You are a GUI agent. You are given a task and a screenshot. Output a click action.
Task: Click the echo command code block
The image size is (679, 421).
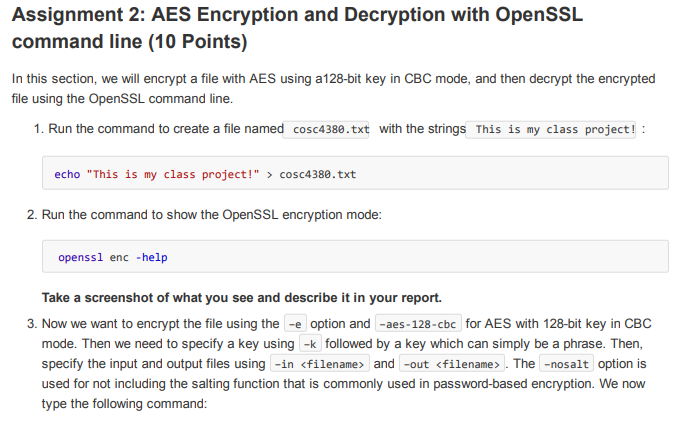(x=355, y=173)
